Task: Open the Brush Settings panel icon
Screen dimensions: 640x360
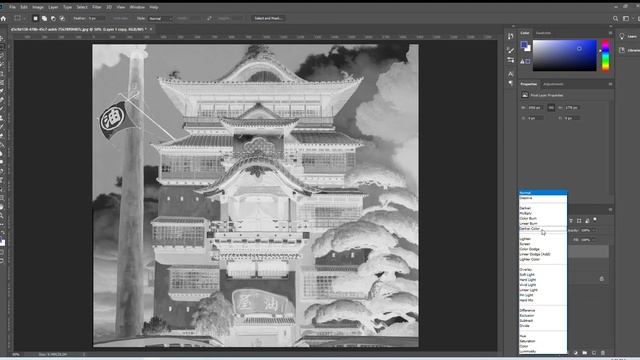Action: [511, 50]
